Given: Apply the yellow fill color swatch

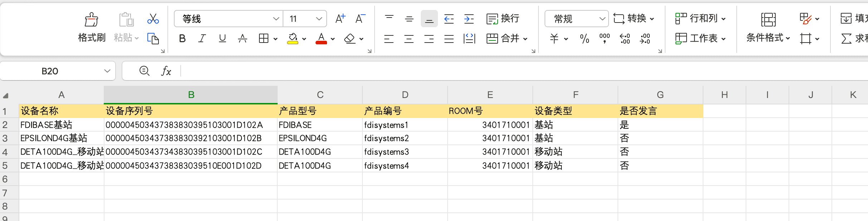Looking at the screenshot, I should 293,39.
